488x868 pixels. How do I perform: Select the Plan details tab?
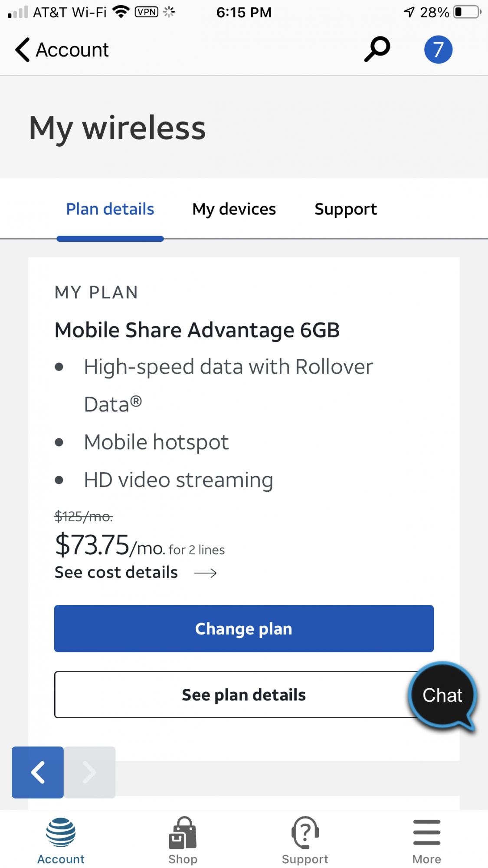[110, 209]
